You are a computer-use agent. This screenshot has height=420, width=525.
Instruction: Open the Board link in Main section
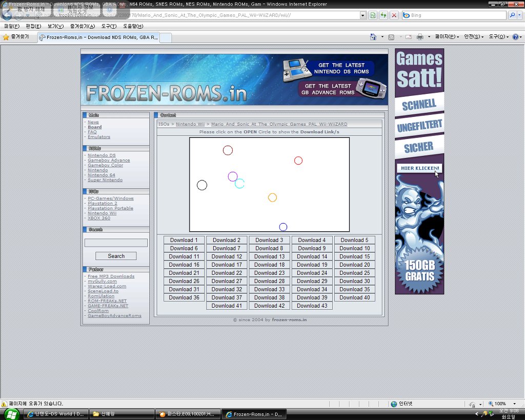(x=94, y=127)
